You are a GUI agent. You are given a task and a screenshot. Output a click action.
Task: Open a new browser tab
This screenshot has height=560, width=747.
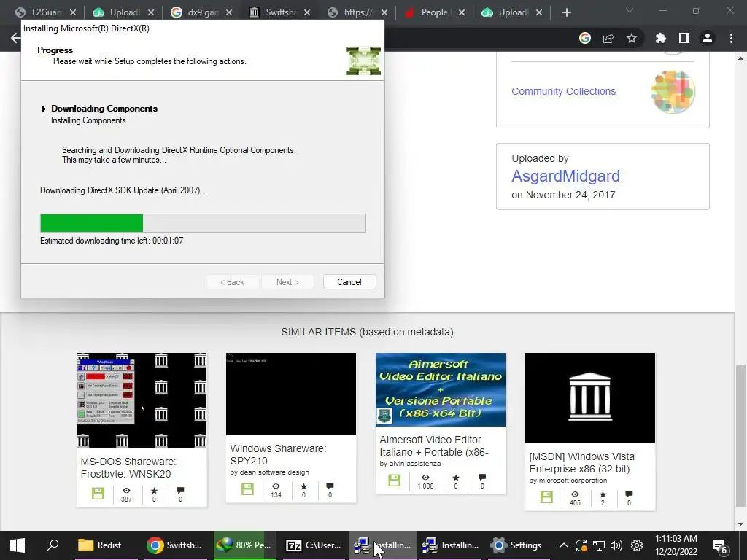(566, 12)
